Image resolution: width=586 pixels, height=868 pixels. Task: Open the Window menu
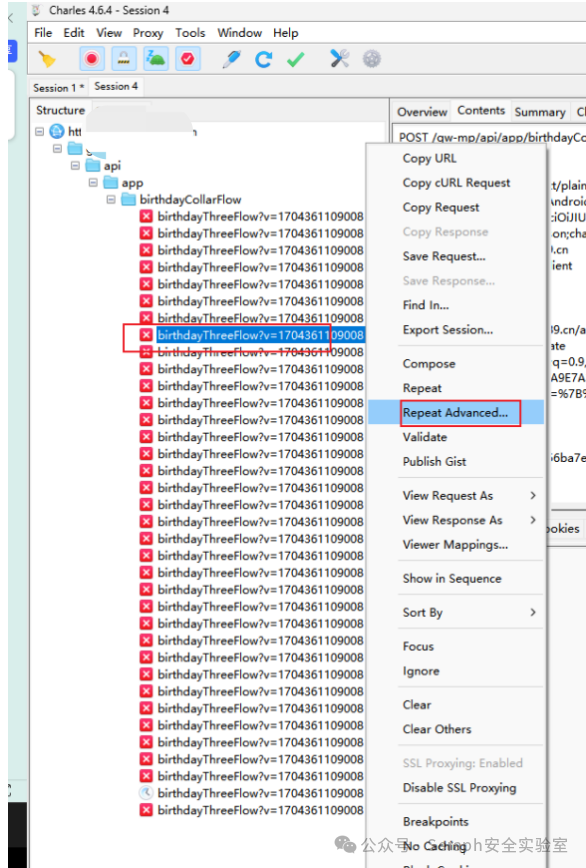click(x=240, y=33)
